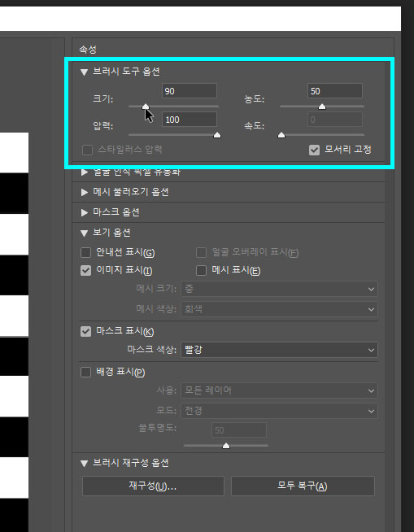
Task: Click the 속도 rate slider handle
Action: coord(281,135)
